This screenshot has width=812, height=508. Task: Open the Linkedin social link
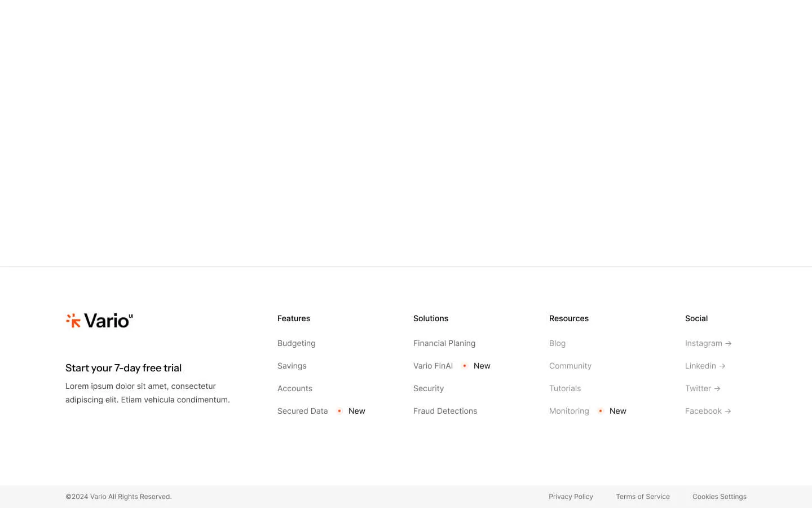[x=700, y=366]
